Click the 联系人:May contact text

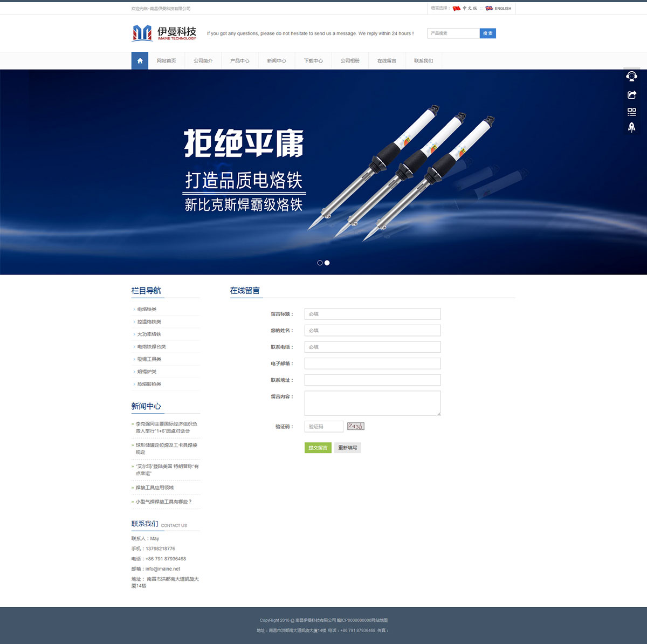coord(145,538)
